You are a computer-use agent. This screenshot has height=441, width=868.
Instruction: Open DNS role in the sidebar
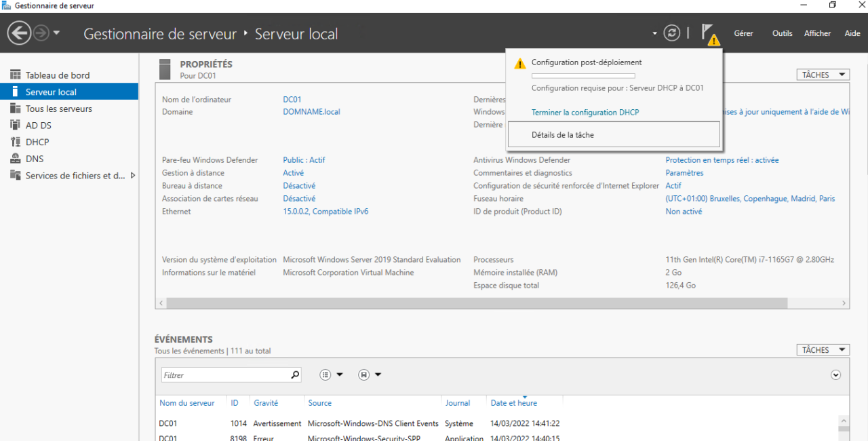34,159
